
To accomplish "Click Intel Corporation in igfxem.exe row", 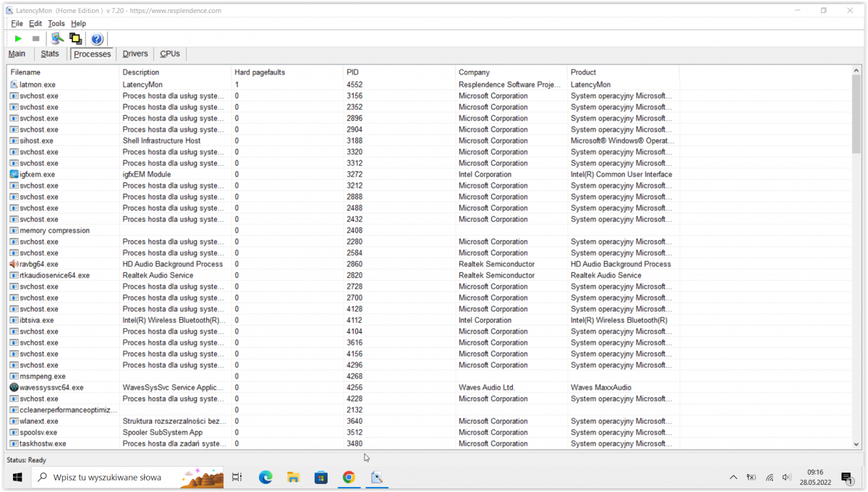I will tap(485, 174).
